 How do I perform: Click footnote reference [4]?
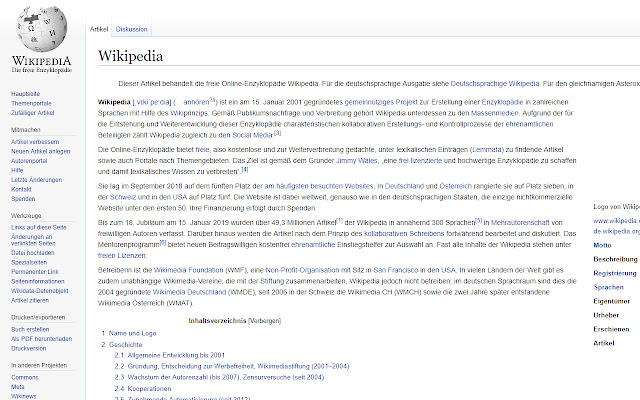click(x=244, y=169)
